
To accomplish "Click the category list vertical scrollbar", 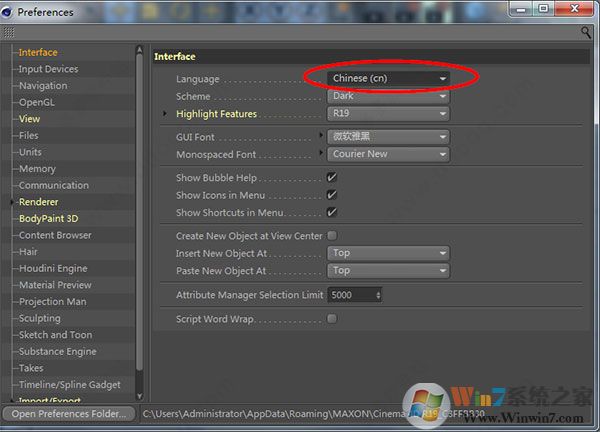I will (x=141, y=200).
